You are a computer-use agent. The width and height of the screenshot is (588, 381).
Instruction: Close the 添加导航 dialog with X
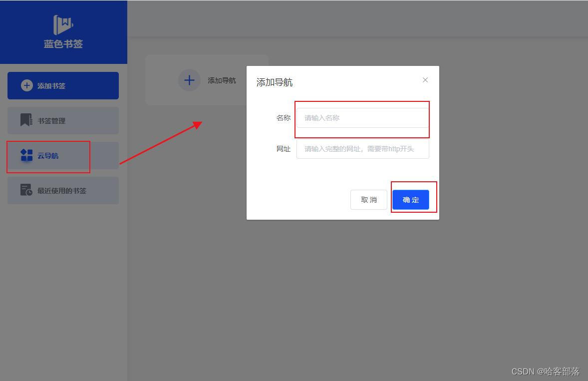[x=425, y=80]
